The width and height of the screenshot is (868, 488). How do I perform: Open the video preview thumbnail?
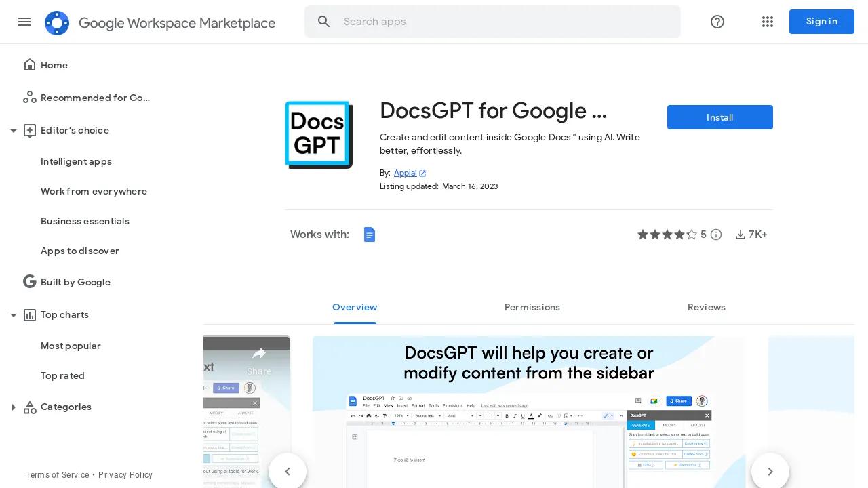tap(247, 412)
